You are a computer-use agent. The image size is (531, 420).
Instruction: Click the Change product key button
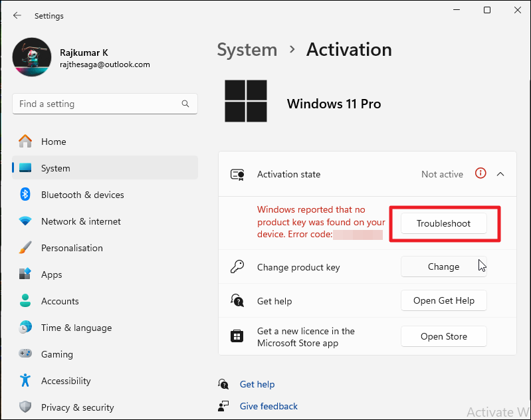click(444, 266)
